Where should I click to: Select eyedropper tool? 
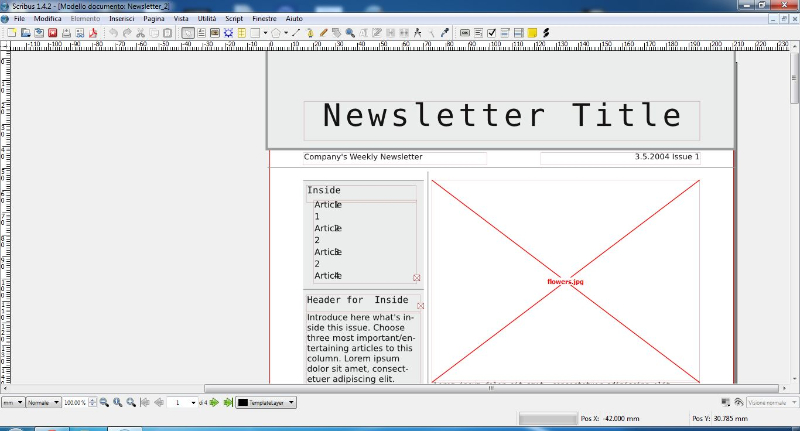[444, 33]
